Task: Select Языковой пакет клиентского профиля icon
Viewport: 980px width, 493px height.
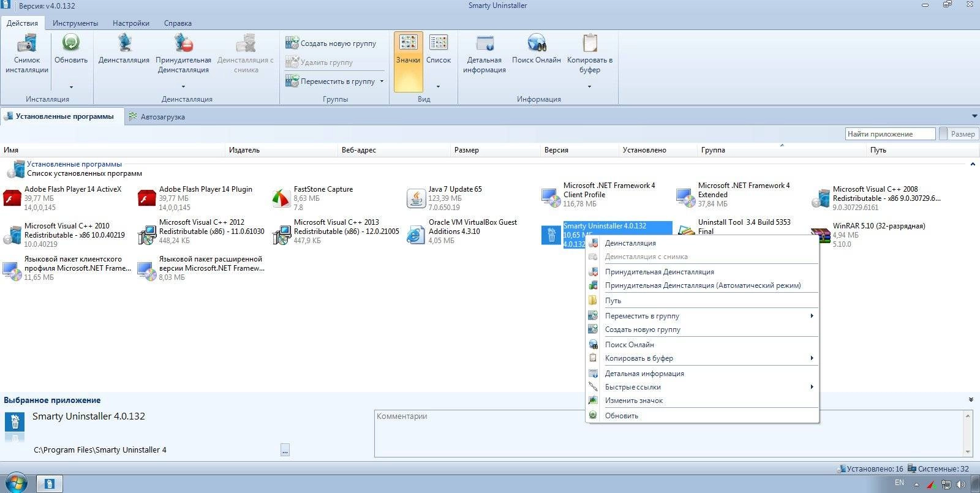Action: (x=12, y=270)
